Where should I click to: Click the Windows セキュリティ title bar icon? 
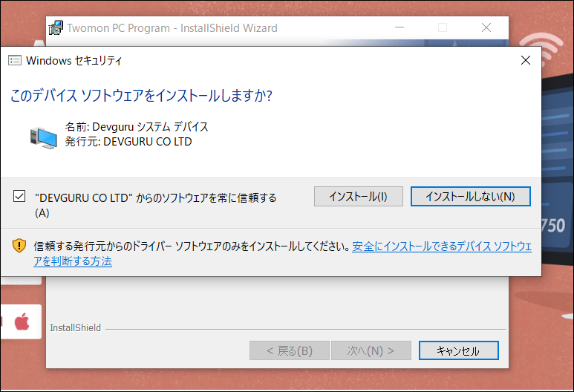pos(15,60)
